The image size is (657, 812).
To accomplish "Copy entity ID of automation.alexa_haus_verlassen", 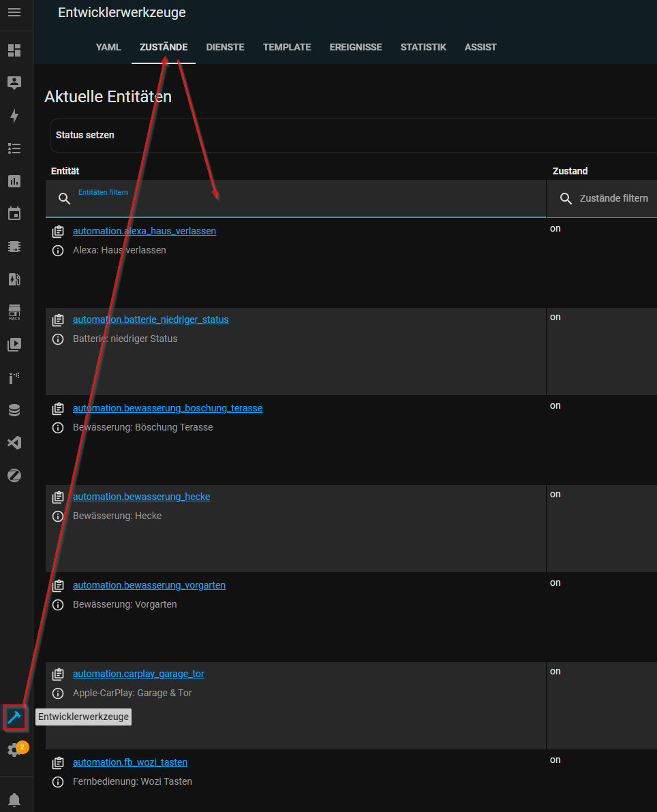I will (58, 232).
